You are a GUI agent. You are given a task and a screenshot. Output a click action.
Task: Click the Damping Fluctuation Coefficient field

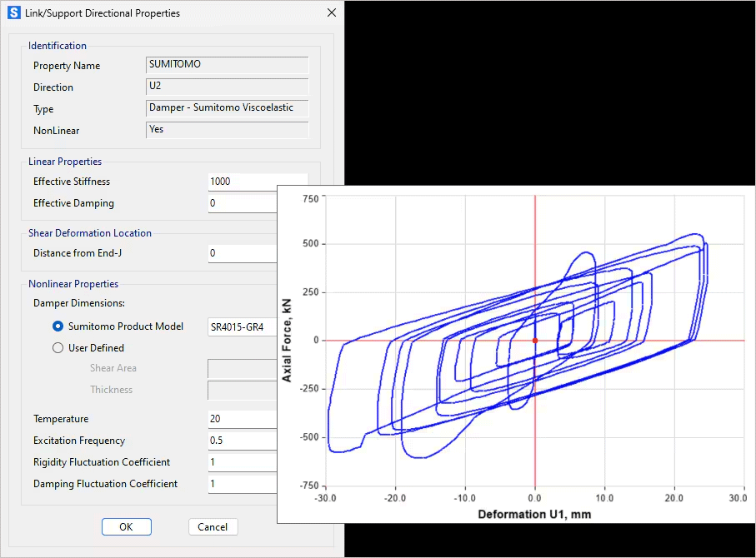coord(242,484)
